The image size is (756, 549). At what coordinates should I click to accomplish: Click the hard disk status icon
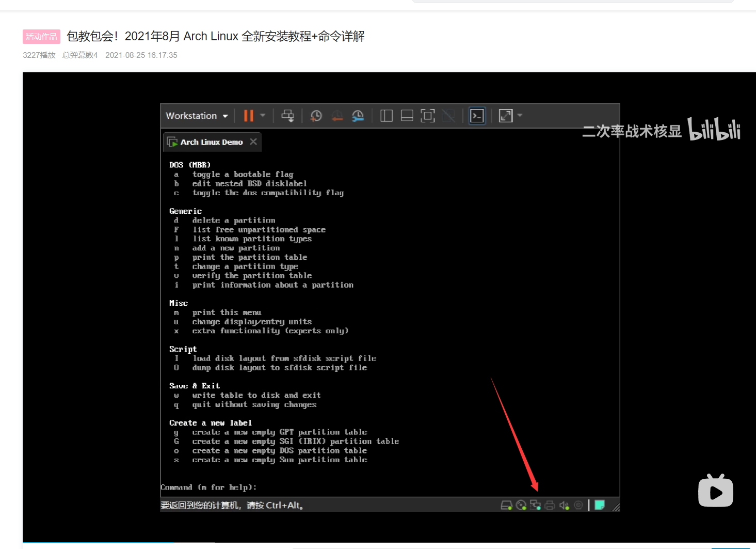506,505
